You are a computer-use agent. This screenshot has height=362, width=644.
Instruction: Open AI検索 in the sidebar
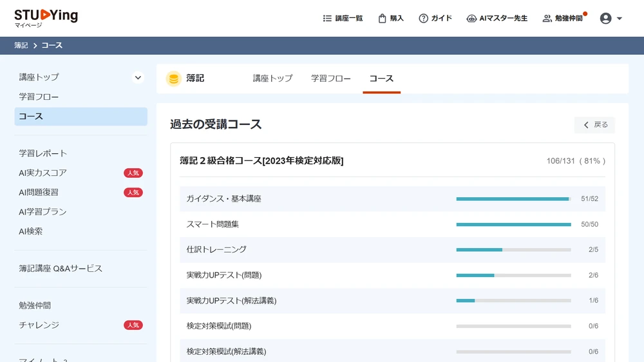click(30, 231)
